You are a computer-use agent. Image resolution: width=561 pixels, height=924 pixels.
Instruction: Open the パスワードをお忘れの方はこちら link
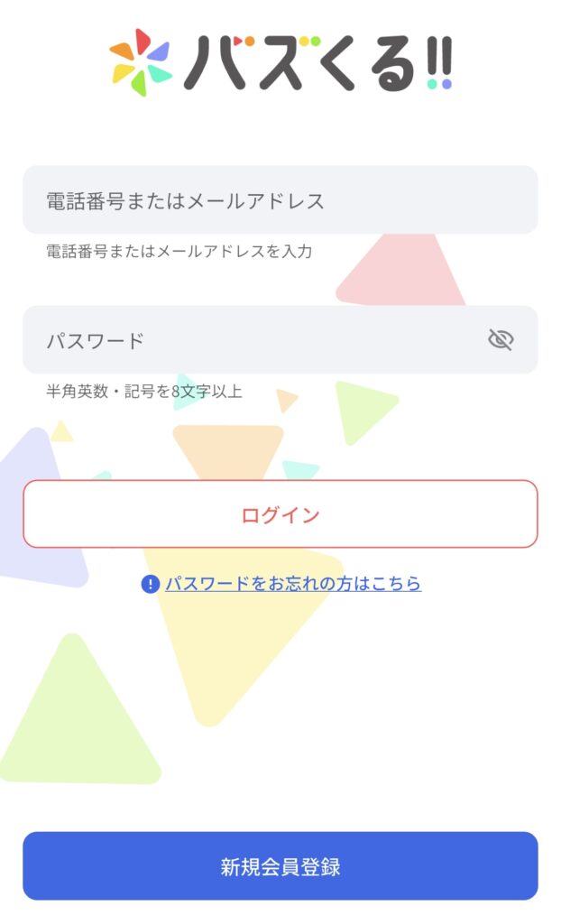[x=293, y=584]
